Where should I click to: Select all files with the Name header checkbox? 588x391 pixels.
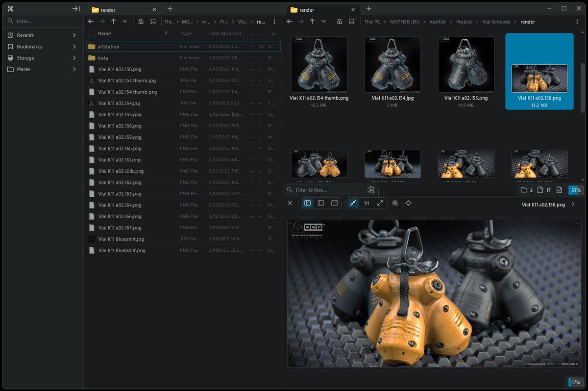click(92, 33)
